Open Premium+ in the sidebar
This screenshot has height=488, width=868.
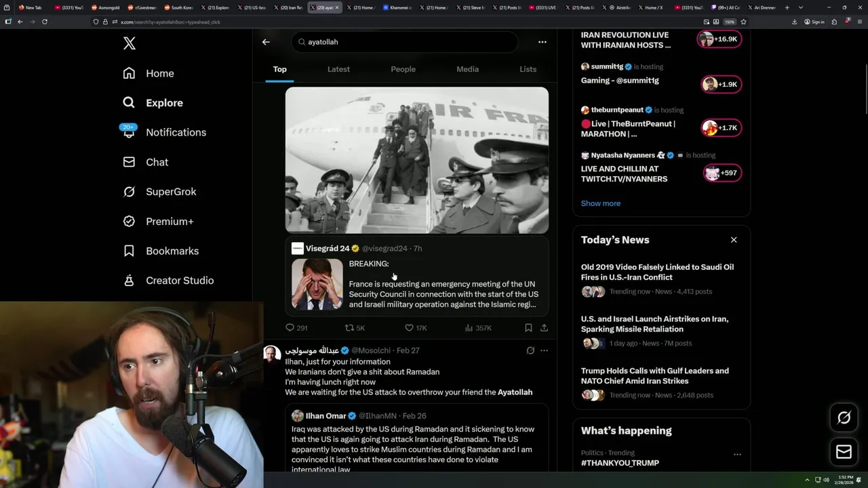coord(158,222)
